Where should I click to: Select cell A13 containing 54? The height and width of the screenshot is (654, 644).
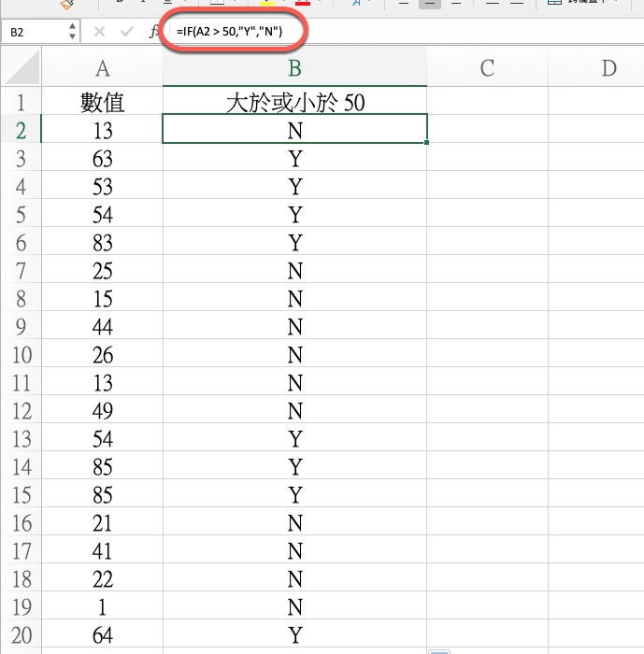click(102, 438)
